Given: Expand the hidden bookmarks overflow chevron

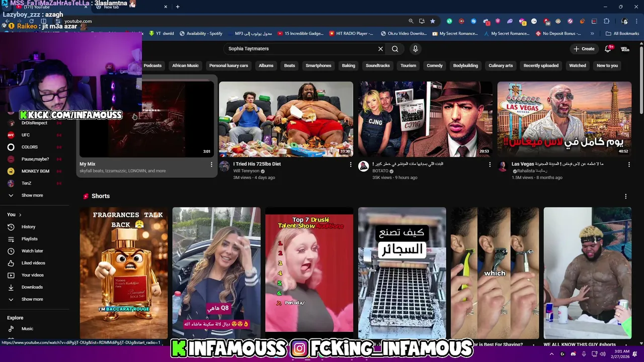Looking at the screenshot, I should (592, 34).
